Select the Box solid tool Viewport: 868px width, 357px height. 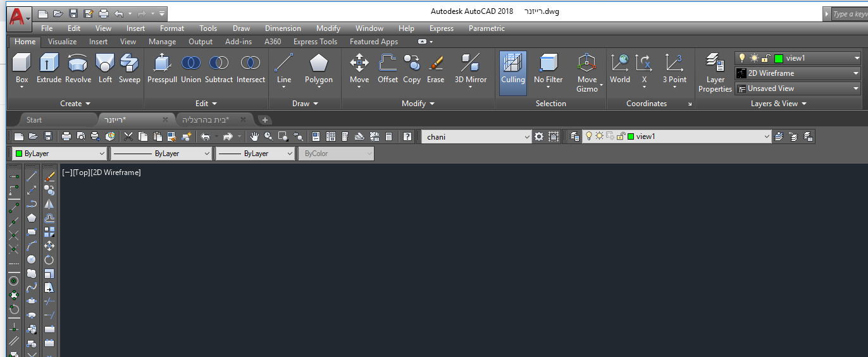coord(22,68)
